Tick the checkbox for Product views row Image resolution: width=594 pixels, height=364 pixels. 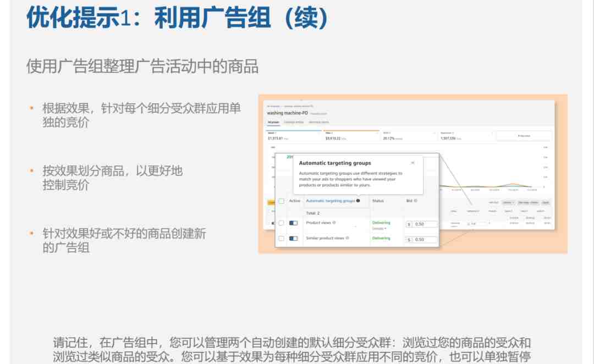(281, 223)
